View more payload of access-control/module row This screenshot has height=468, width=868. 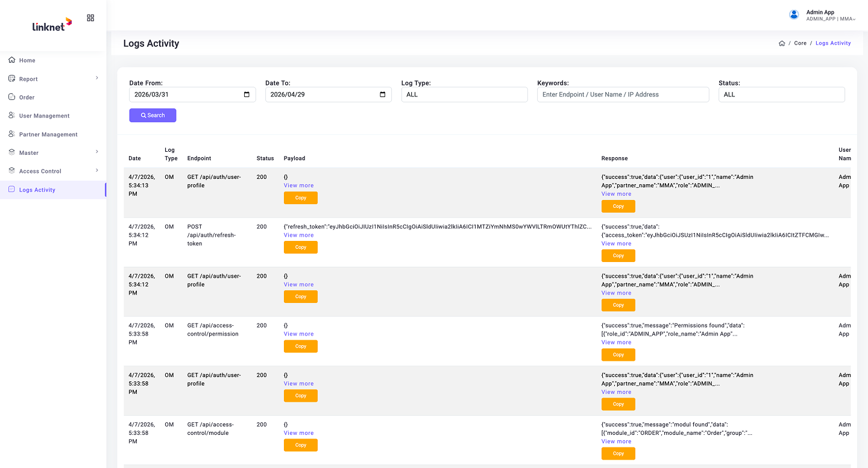[x=299, y=433]
